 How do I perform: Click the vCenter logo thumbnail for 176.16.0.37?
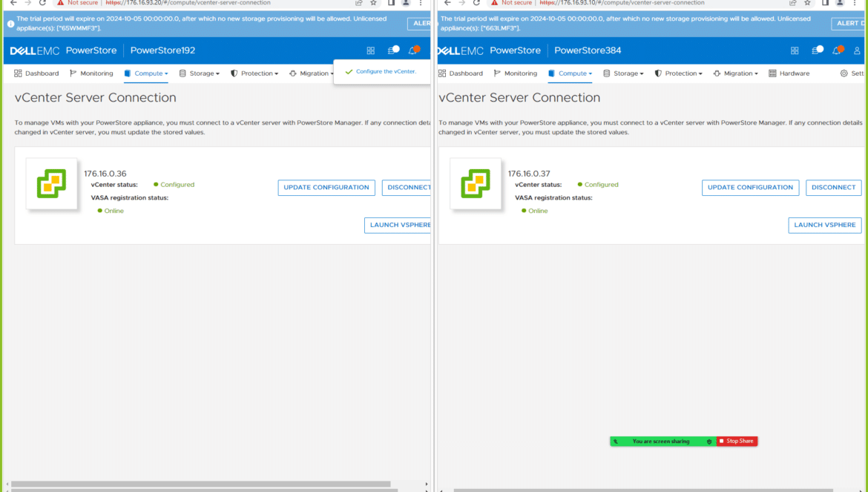point(476,184)
